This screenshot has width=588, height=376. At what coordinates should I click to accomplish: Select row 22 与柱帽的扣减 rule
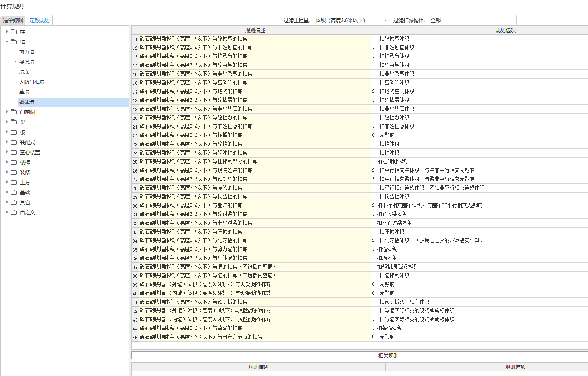click(255, 135)
